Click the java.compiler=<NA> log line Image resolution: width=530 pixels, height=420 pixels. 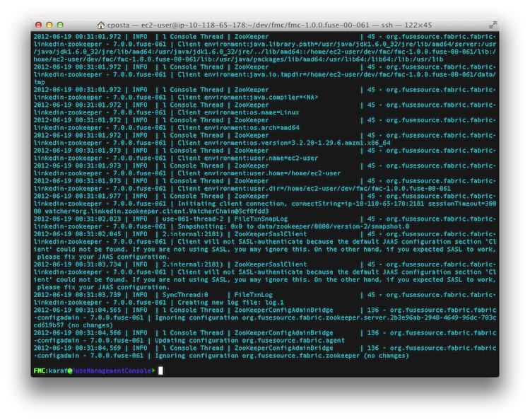pos(248,97)
